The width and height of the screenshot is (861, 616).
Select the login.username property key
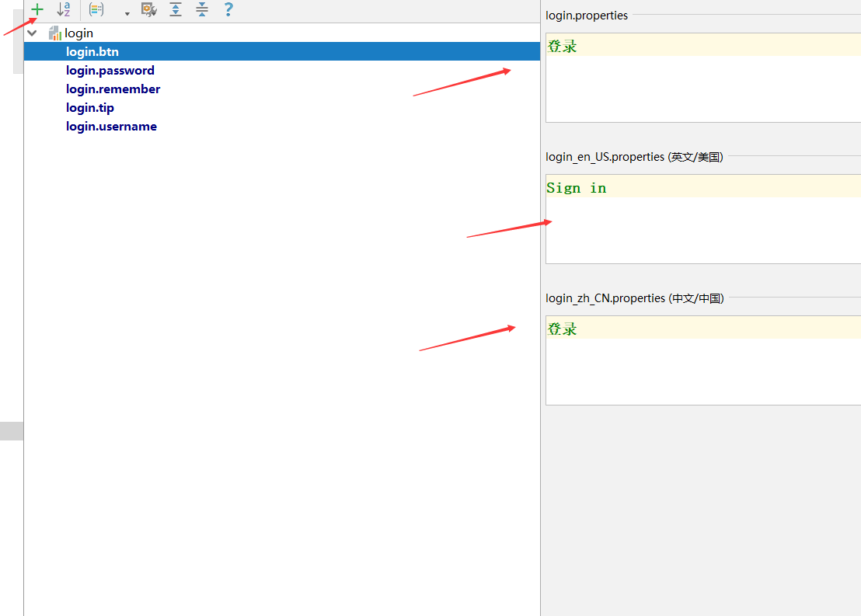click(x=111, y=127)
